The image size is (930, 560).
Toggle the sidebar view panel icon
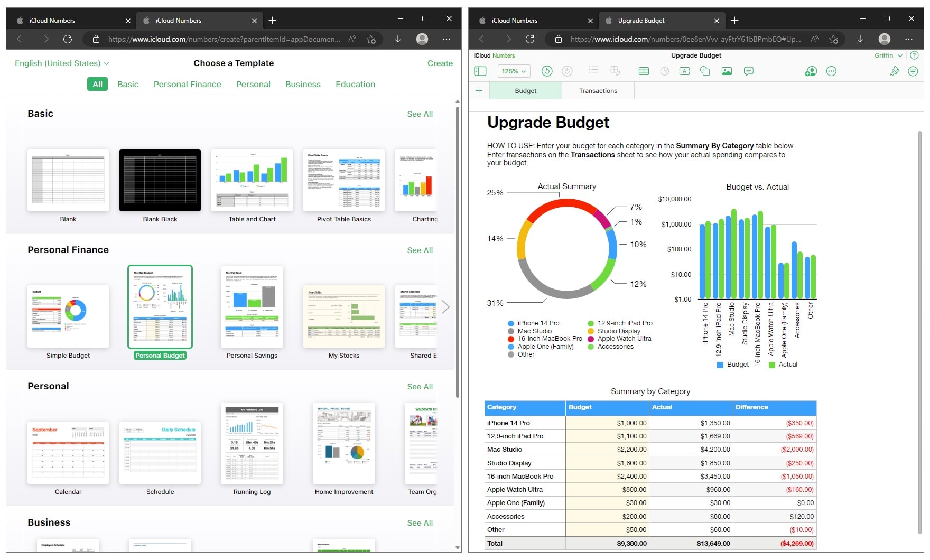coord(480,71)
